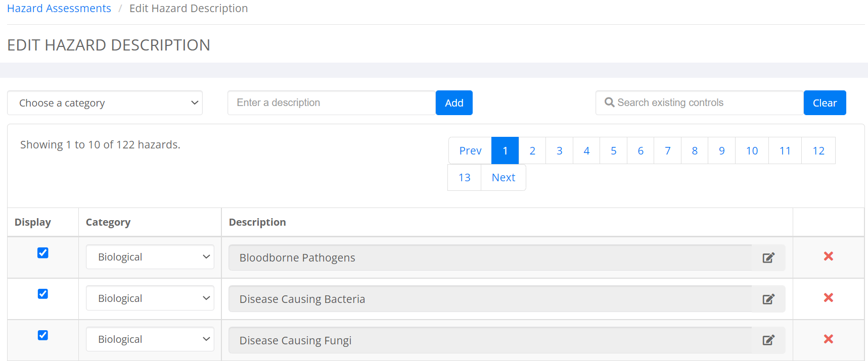Open category dropdown for Disease Causing Bacteria
This screenshot has height=361, width=868.
coord(150,298)
